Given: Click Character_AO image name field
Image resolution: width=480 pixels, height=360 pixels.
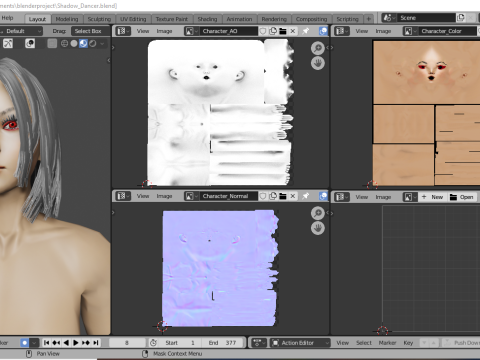Looking at the screenshot, I should tap(229, 31).
